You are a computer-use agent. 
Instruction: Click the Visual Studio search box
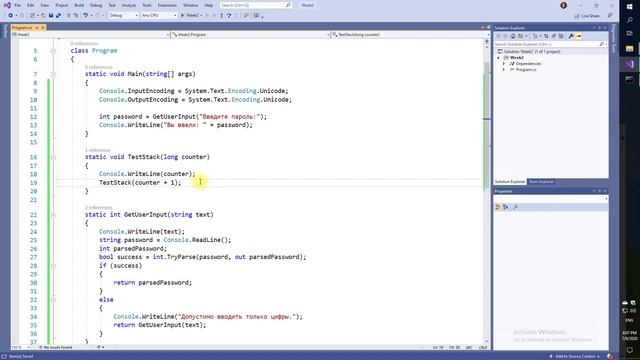pyautogui.click(x=256, y=5)
